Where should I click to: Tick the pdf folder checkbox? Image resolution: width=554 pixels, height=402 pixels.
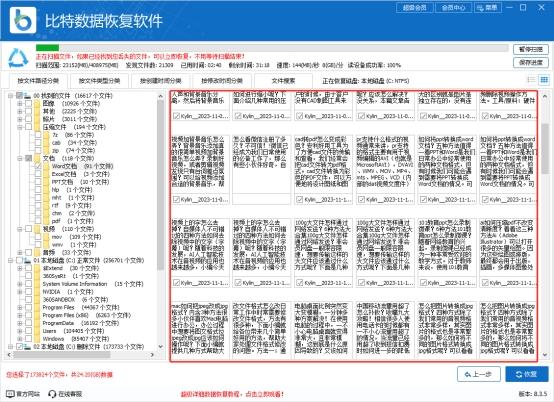(38, 221)
